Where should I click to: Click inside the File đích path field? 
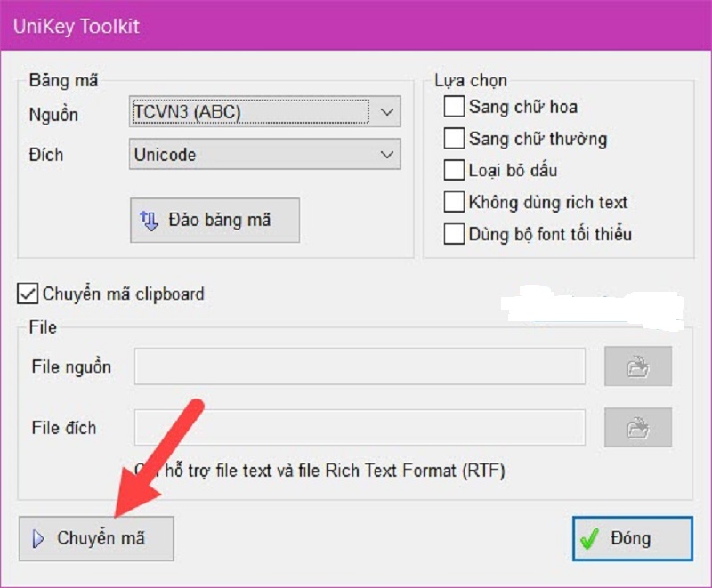click(360, 427)
